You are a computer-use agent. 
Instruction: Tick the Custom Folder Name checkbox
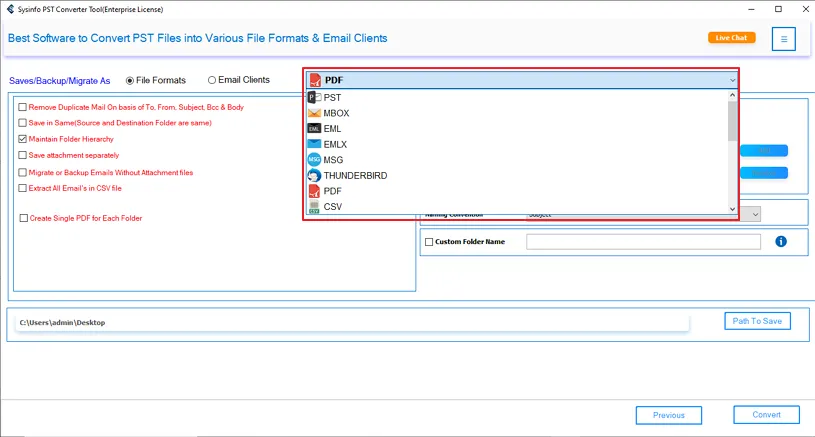(x=429, y=242)
